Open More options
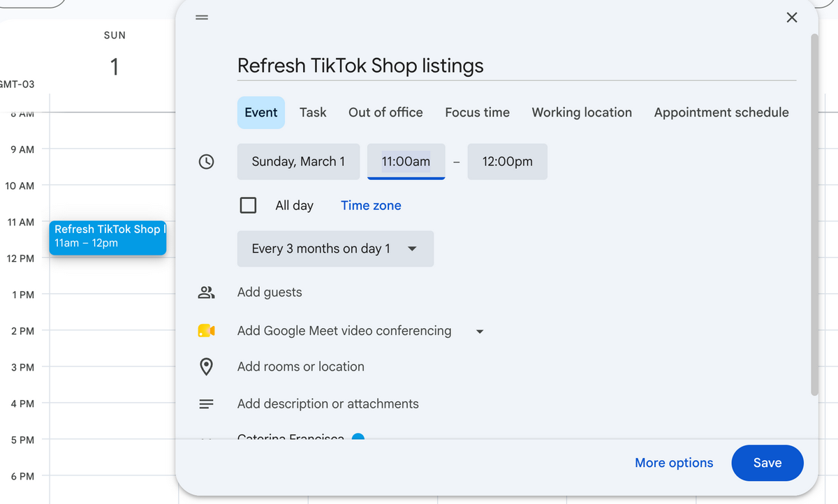This screenshot has width=838, height=504. point(674,463)
